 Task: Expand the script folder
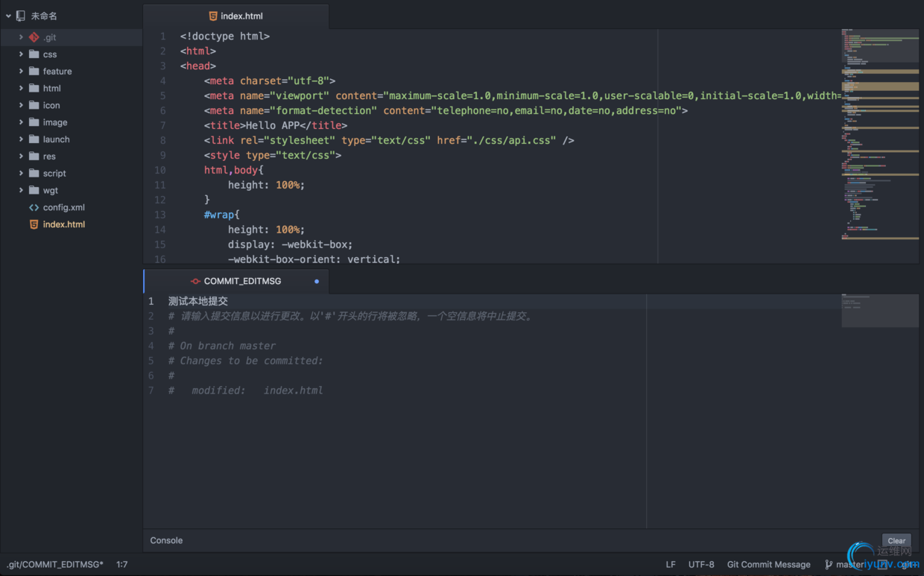(21, 174)
